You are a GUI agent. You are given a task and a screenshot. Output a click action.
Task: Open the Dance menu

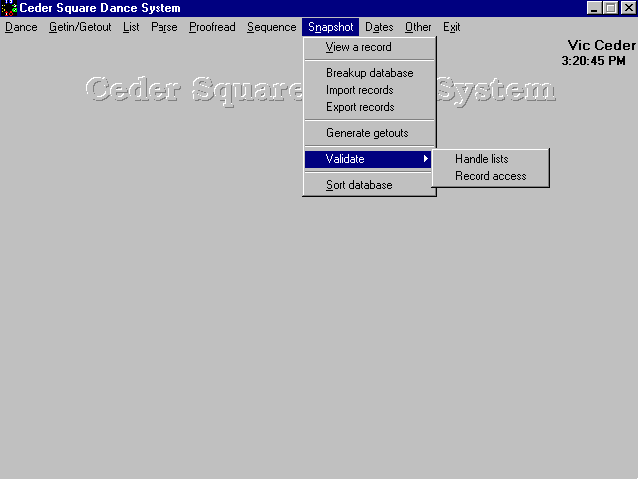pos(21,27)
